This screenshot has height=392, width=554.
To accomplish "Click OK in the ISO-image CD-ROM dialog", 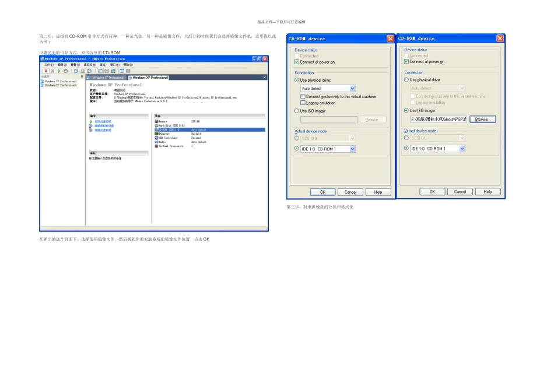I will click(x=432, y=191).
